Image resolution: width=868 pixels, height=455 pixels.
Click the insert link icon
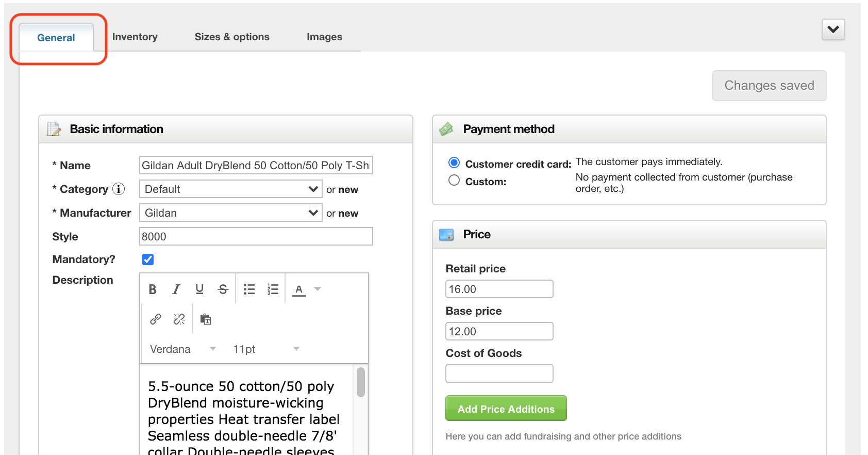[x=156, y=319]
